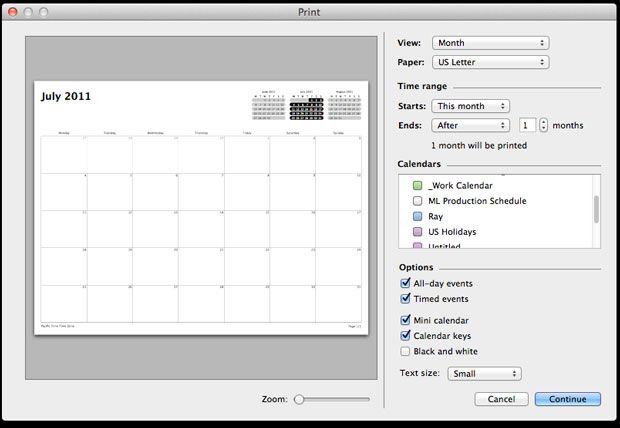Image resolution: width=620 pixels, height=428 pixels.
Task: Open the Paper dropdown showing US Letter
Action: coord(490,62)
